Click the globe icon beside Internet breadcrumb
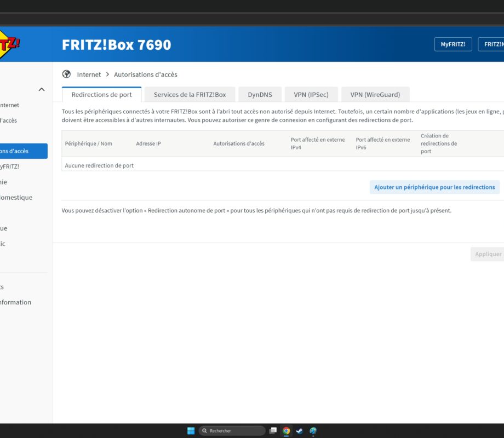 [66, 74]
